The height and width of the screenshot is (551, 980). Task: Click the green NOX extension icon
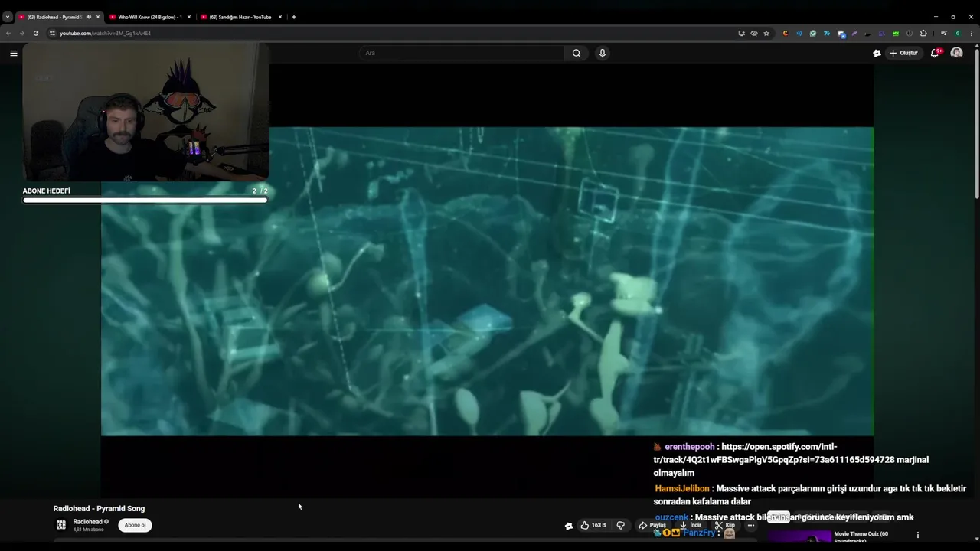click(x=896, y=34)
